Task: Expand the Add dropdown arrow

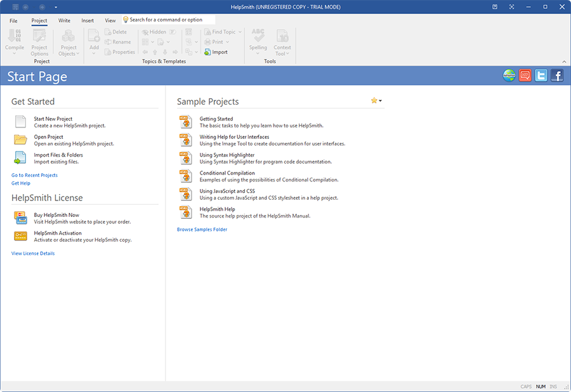Action: (x=94, y=53)
